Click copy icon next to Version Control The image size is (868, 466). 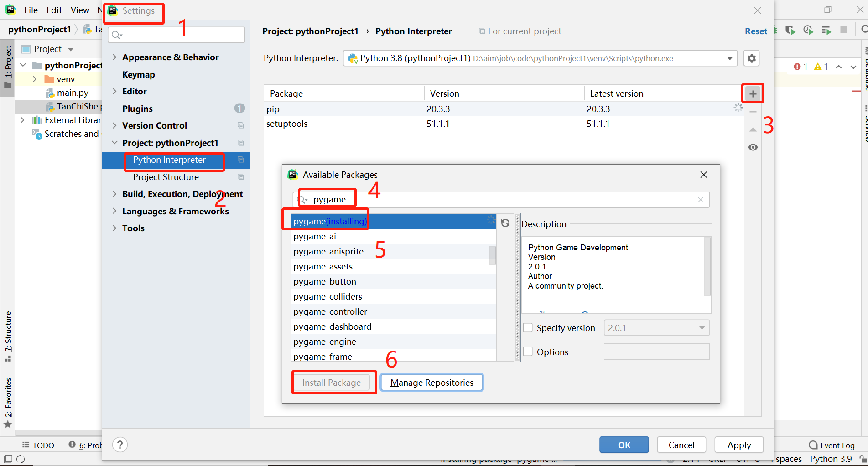[241, 125]
